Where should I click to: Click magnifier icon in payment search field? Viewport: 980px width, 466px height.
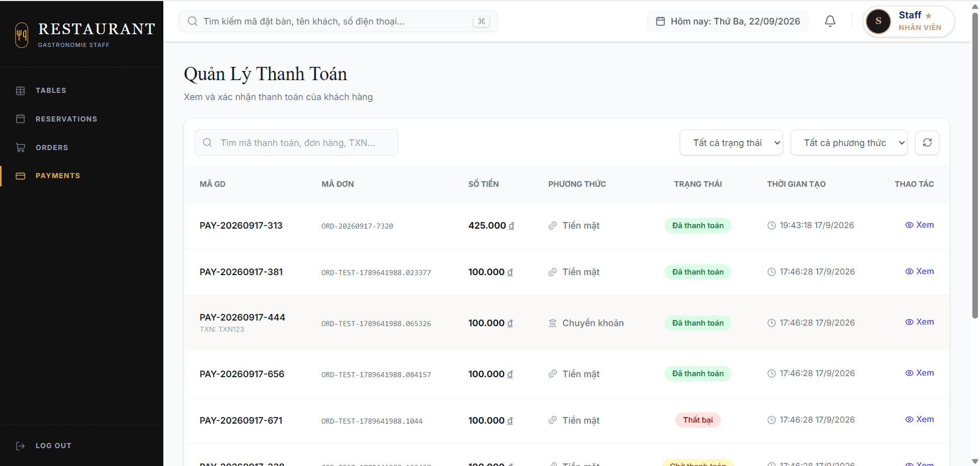point(207,142)
